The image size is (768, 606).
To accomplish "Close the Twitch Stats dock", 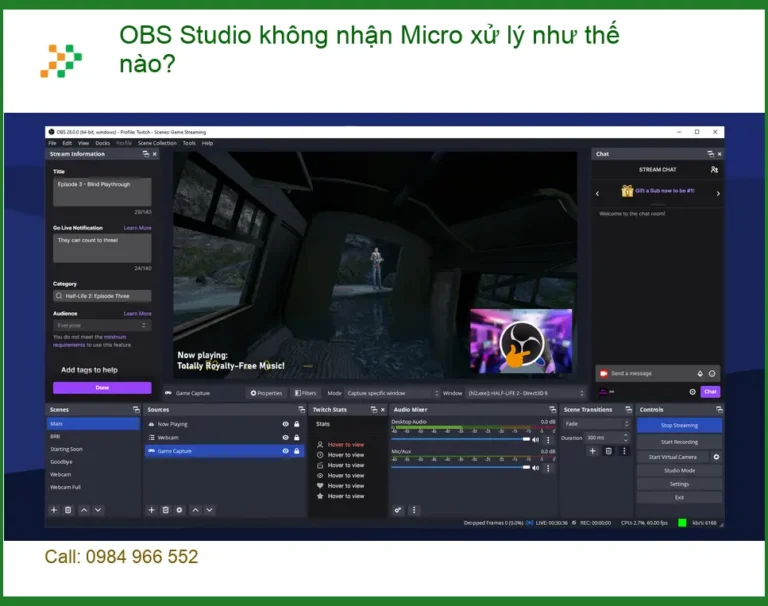I will [383, 410].
